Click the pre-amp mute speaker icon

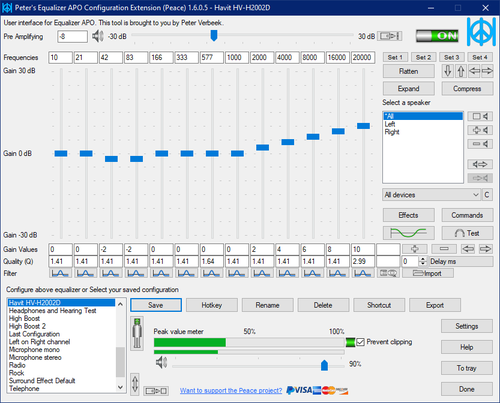click(x=98, y=36)
